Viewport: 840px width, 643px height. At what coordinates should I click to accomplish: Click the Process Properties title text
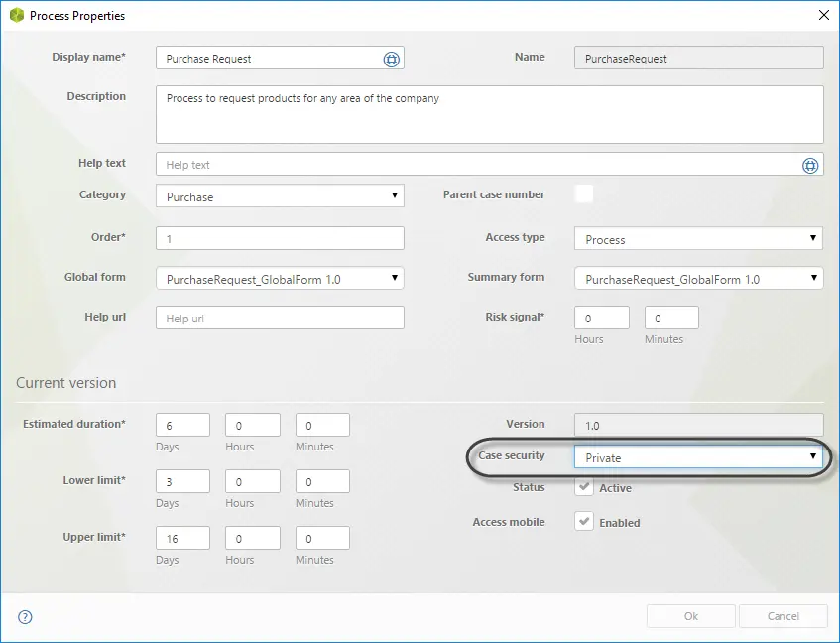coord(77,16)
